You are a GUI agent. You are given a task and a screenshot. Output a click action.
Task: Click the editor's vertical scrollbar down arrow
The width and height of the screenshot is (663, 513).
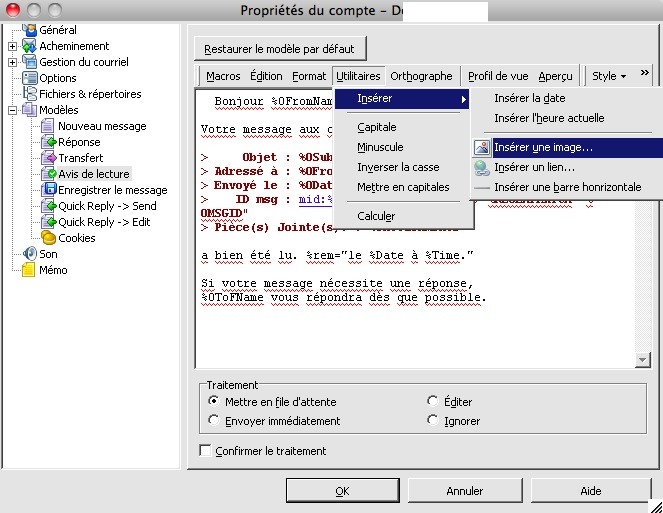(x=643, y=360)
